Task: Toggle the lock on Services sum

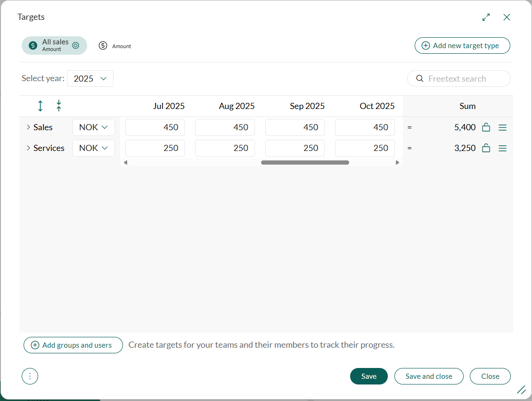Action: click(486, 148)
